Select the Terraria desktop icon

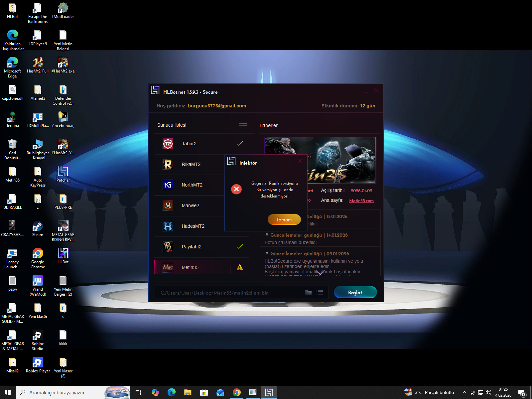(13, 119)
